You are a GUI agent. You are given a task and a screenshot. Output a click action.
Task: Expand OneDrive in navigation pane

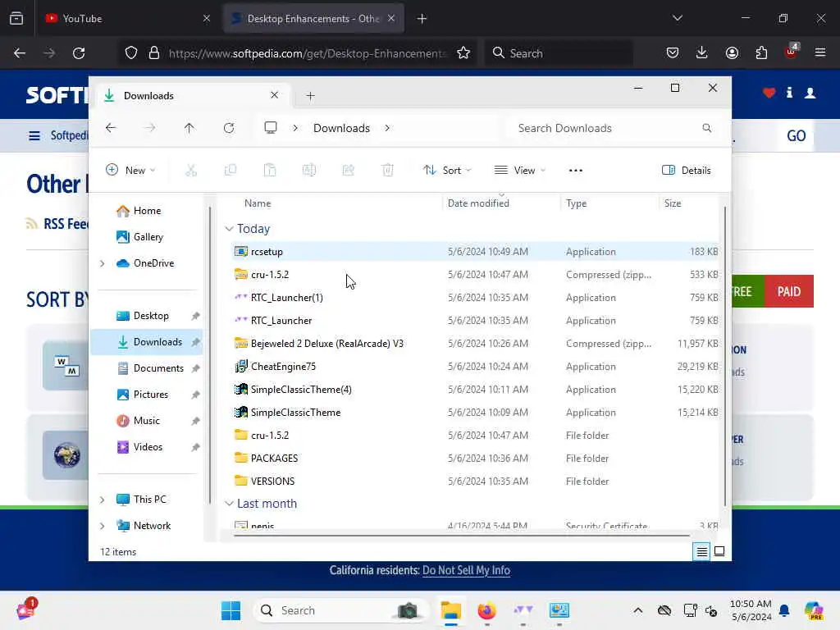(103, 263)
